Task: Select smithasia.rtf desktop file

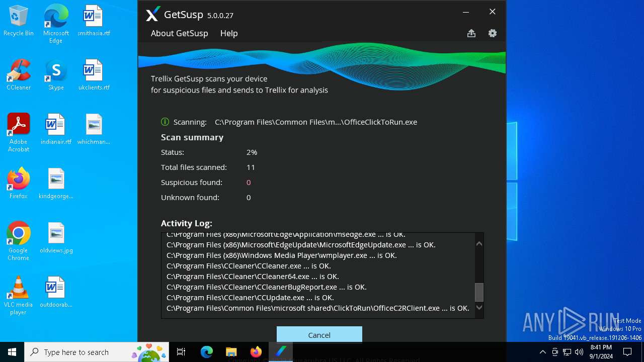Action: pyautogui.click(x=94, y=21)
